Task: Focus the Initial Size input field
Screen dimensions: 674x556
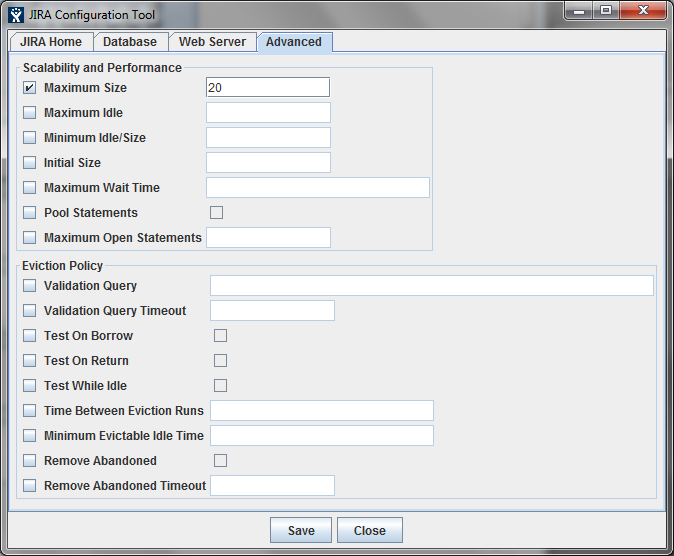Action: 268,163
